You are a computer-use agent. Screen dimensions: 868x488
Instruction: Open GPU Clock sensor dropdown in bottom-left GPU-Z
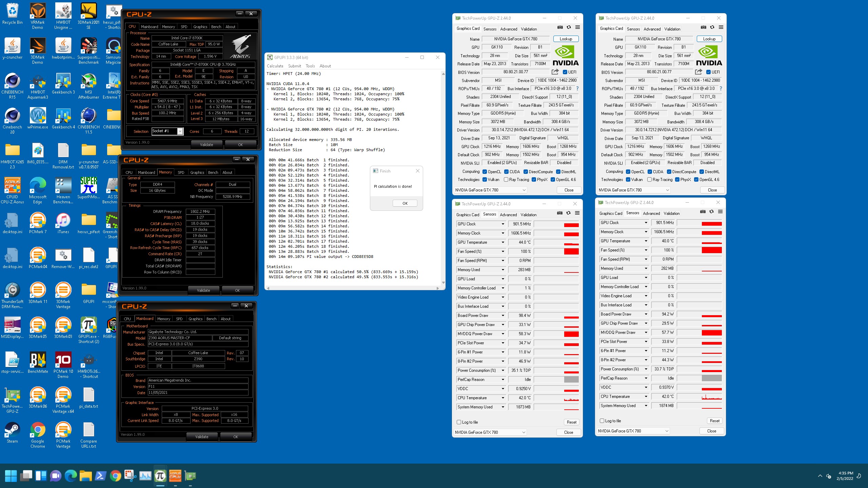pyautogui.click(x=503, y=224)
